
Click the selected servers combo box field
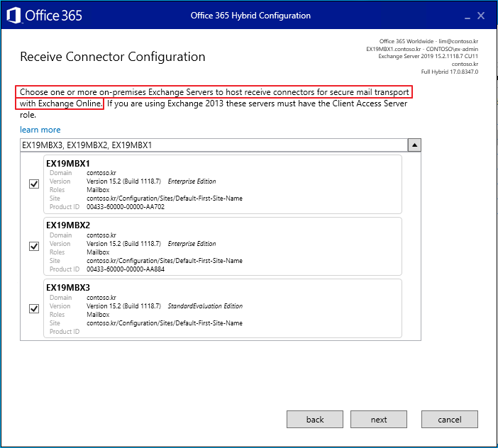point(214,145)
